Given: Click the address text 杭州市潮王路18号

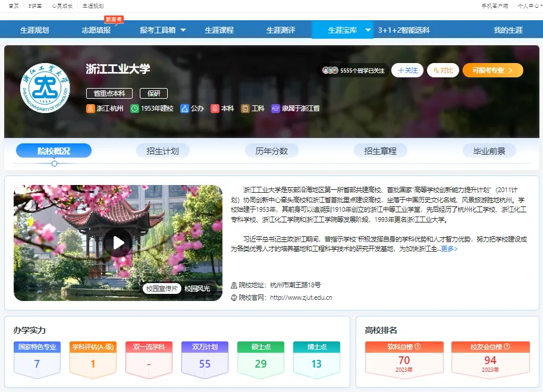Looking at the screenshot, I should 296,285.
